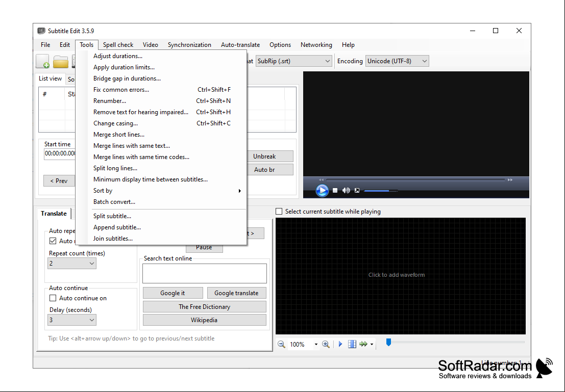Viewport: 565px width, 392px height.
Task: Click the Subtitle Edit title bar icon
Action: pyautogui.click(x=41, y=31)
